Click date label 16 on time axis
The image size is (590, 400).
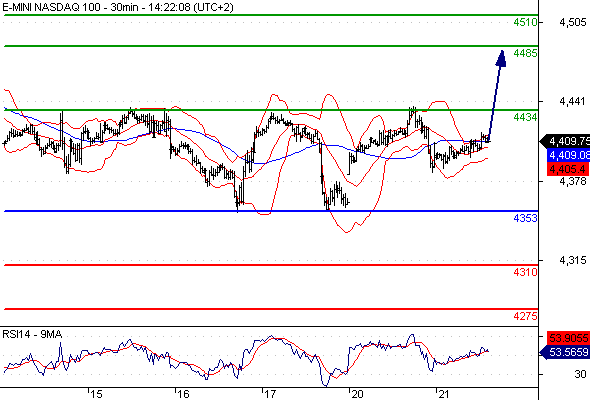coord(183,394)
